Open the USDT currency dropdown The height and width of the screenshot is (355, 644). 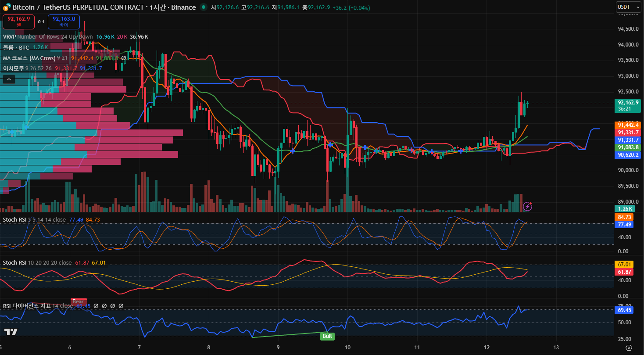(626, 7)
